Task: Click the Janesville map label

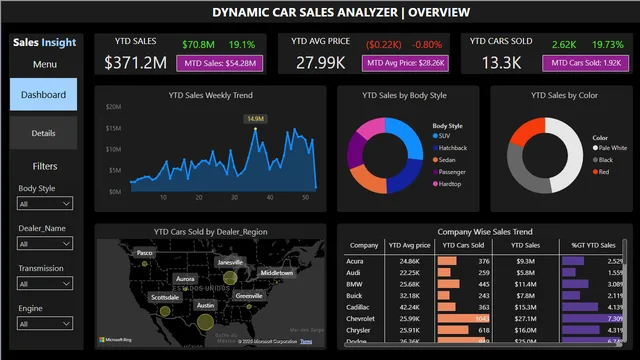Action: click(230, 262)
